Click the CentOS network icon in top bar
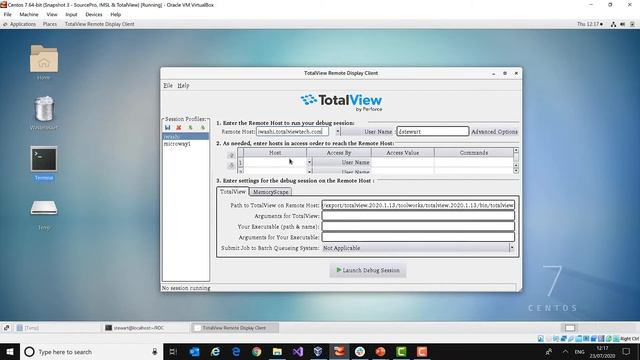Screen dimensions: 640x360 click(x=613, y=24)
